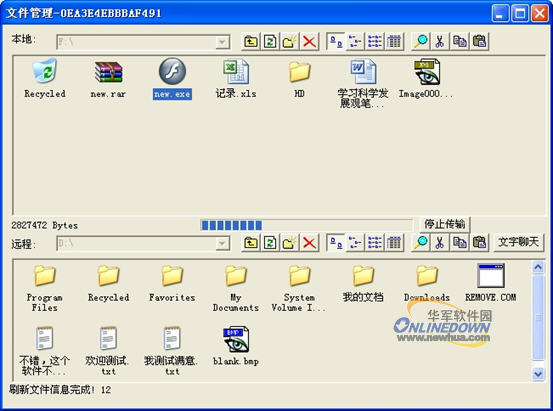This screenshot has width=553, height=411.
Task: Refresh the local file list
Action: point(270,42)
